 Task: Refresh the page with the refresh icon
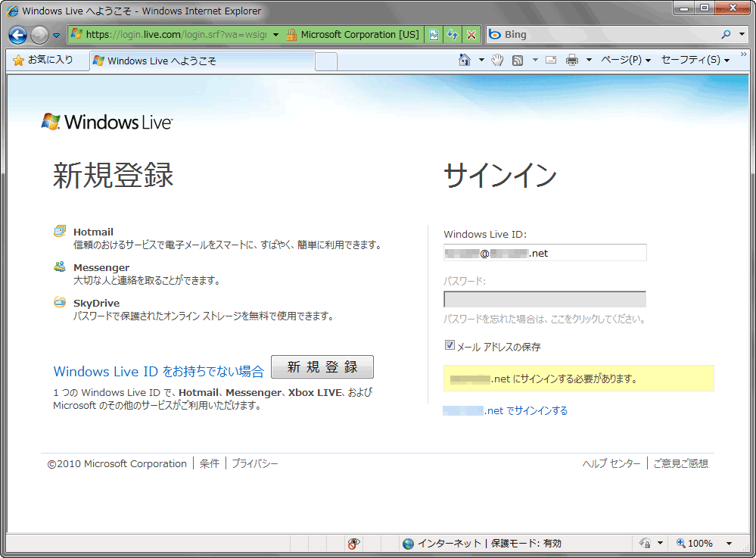click(453, 35)
